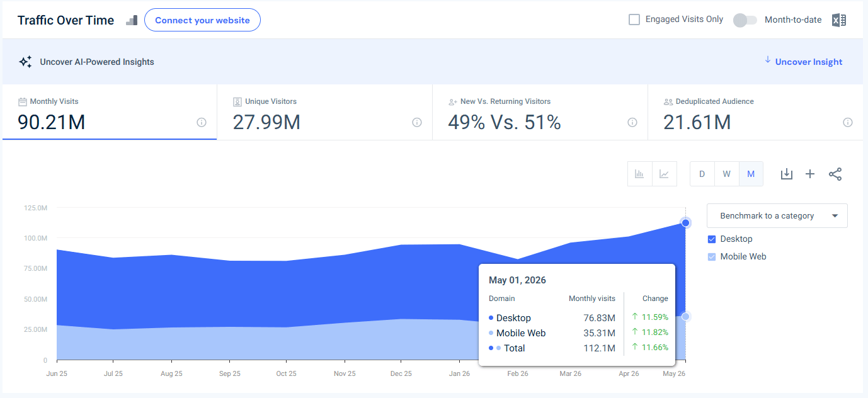Click the 100.0M y-axis label
Image resolution: width=868 pixels, height=398 pixels.
click(36, 238)
